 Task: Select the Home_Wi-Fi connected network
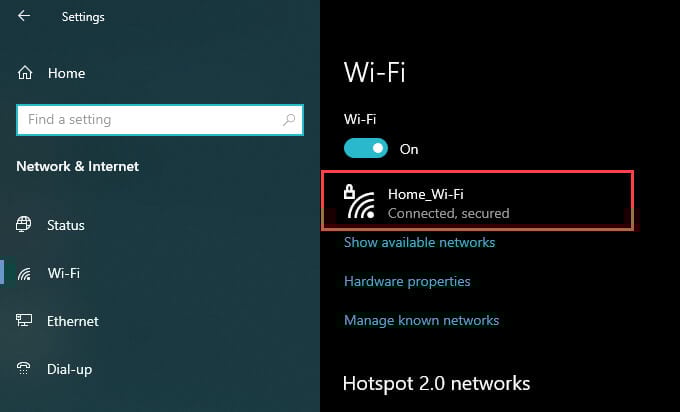pos(477,200)
